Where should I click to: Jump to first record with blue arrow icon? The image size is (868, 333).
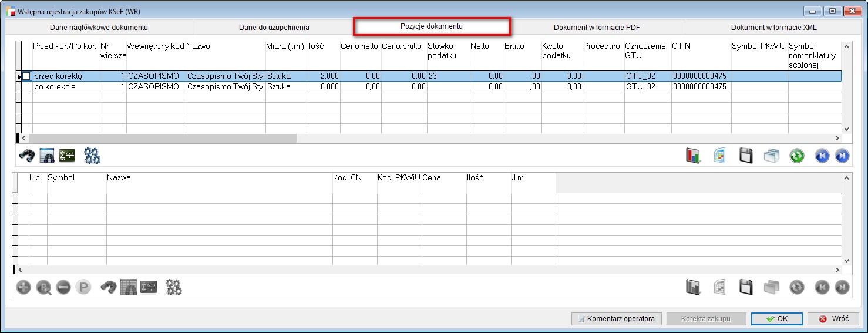pos(822,156)
